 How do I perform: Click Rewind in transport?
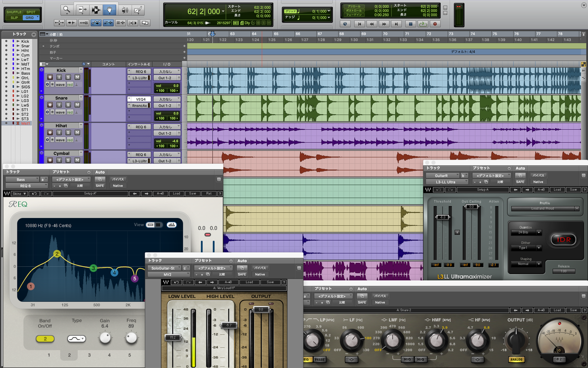(371, 24)
